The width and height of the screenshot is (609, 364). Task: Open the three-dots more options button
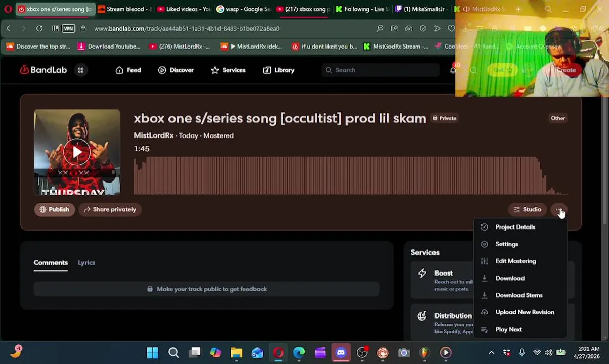pyautogui.click(x=559, y=209)
